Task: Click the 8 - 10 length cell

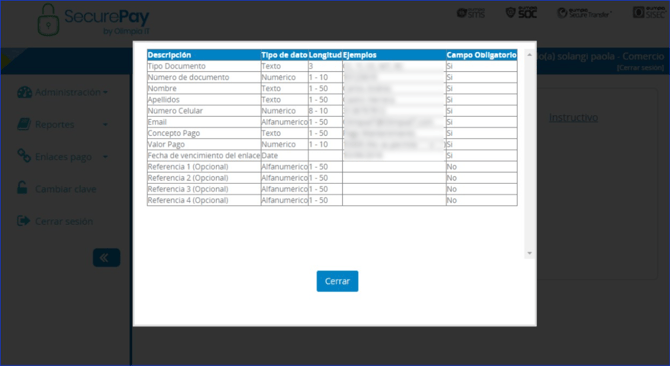Action: click(325, 111)
